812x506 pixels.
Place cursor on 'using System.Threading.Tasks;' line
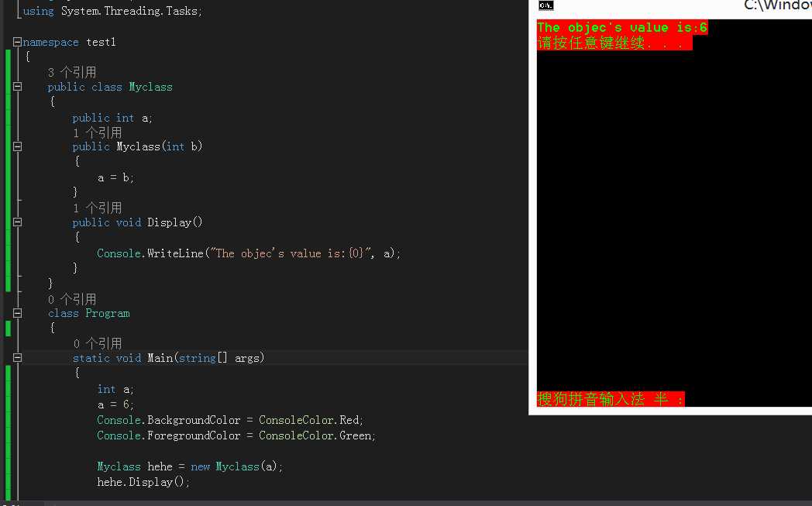click(112, 11)
